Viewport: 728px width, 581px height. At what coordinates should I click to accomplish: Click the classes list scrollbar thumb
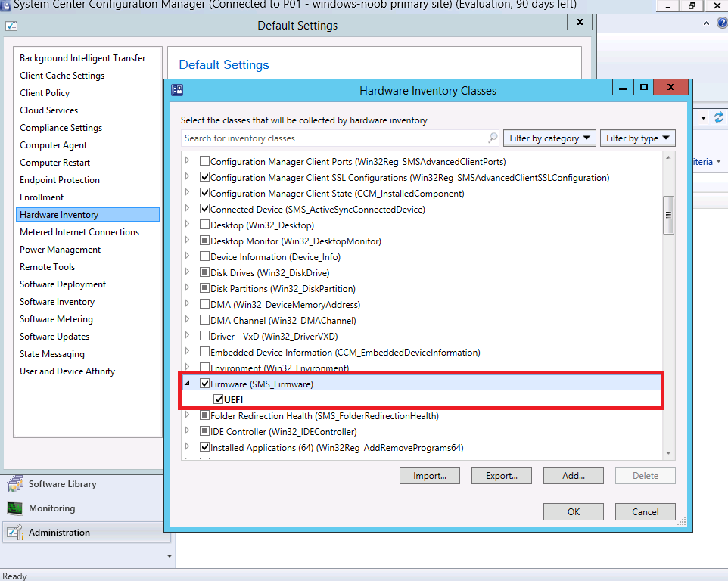668,215
